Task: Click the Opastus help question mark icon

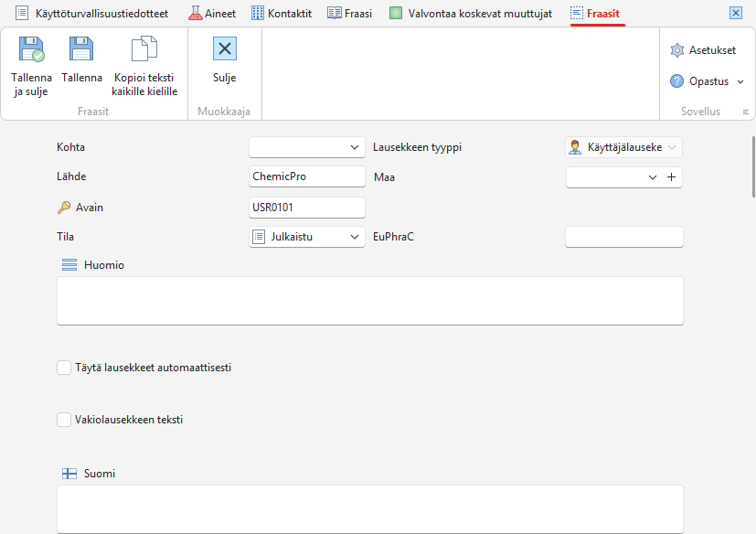Action: 676,81
